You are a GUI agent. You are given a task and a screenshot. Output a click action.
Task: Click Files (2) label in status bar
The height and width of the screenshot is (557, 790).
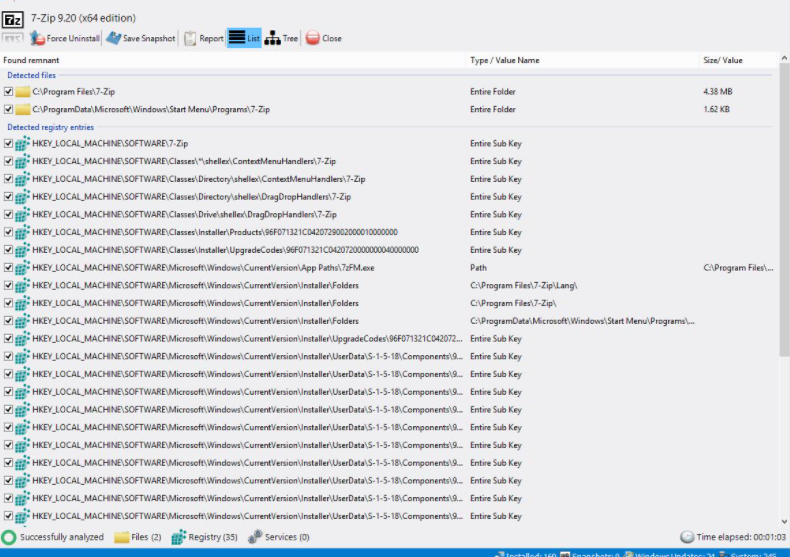tap(146, 537)
